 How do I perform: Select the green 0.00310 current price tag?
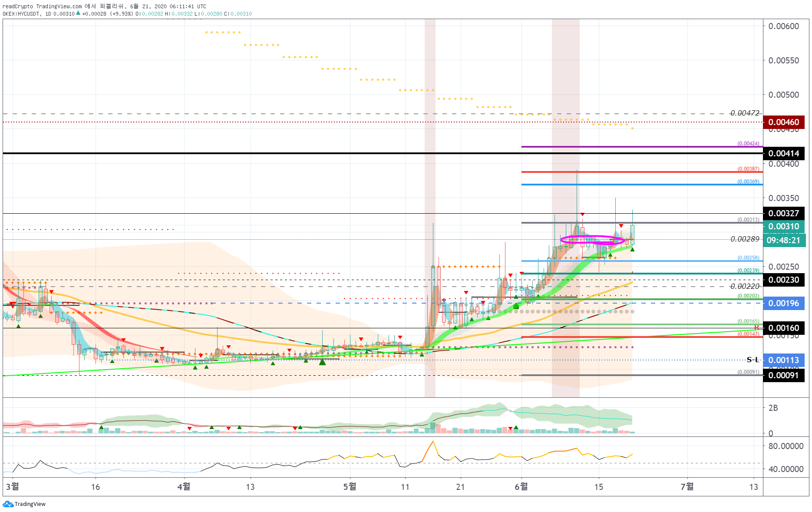(784, 226)
